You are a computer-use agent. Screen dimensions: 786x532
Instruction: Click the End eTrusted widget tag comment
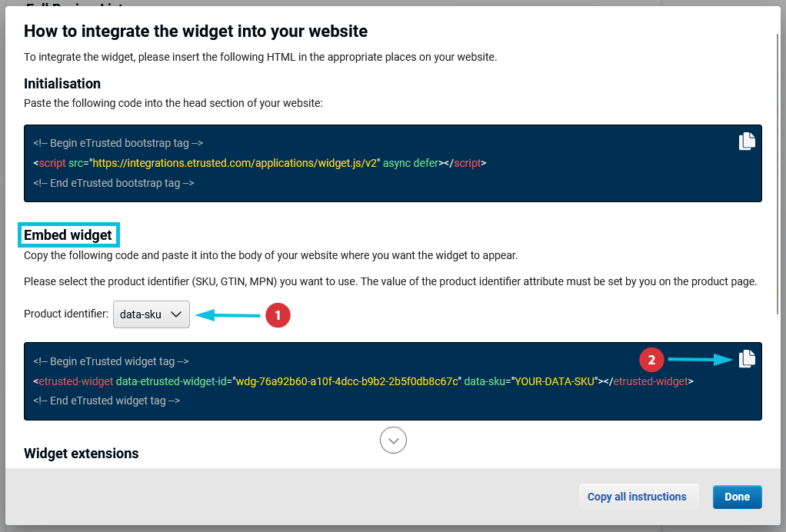click(x=107, y=401)
